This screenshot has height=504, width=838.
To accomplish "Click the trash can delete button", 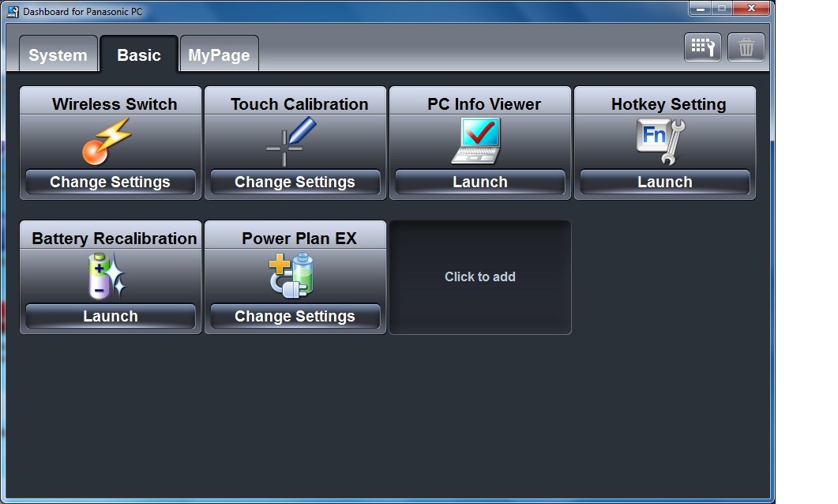I will click(x=746, y=47).
